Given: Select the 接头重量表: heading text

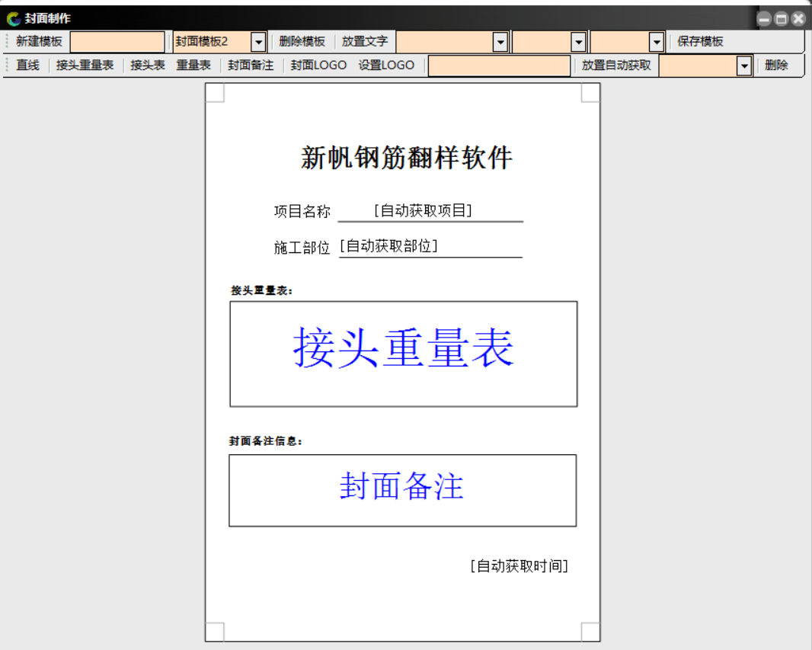Looking at the screenshot, I should [261, 290].
